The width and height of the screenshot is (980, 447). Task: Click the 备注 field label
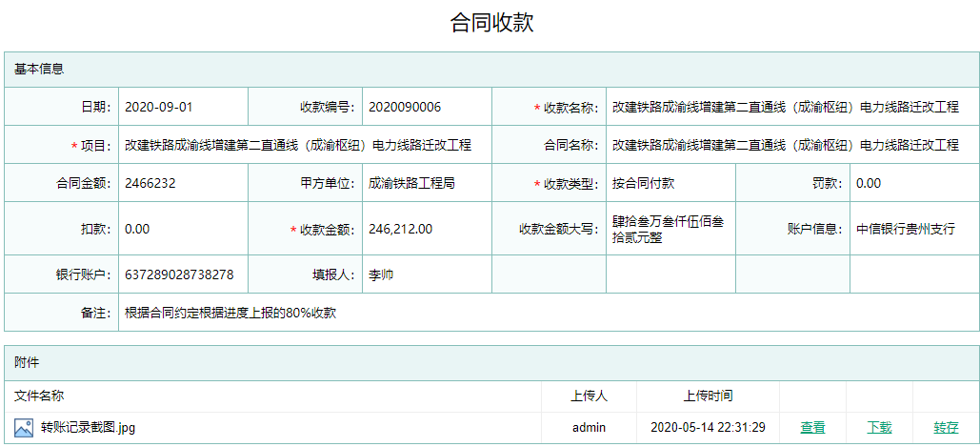pyautogui.click(x=96, y=313)
